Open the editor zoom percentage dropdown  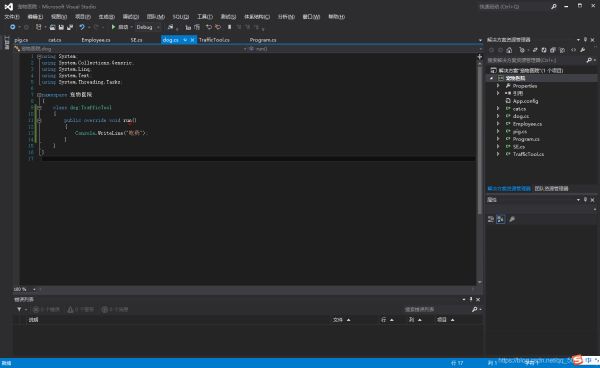[x=34, y=290]
